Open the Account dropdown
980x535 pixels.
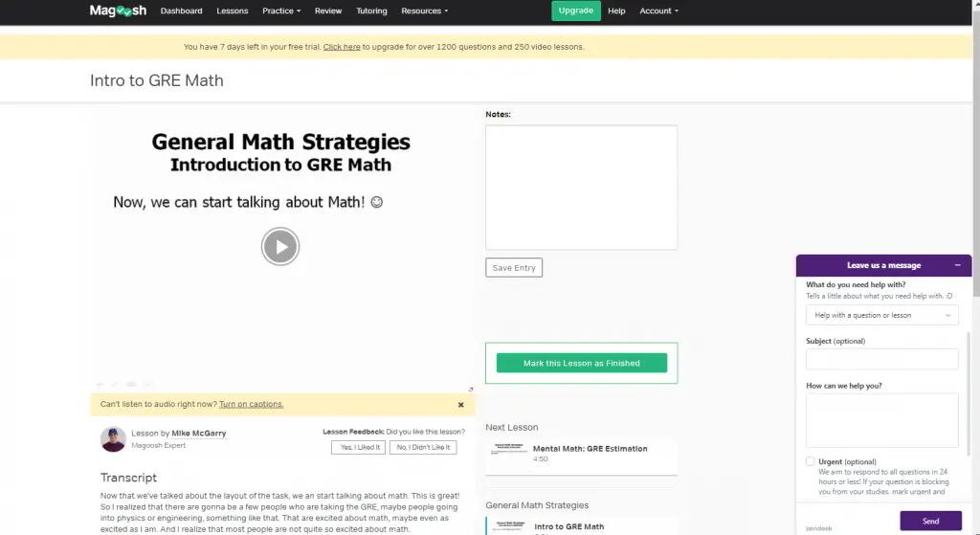[x=658, y=11]
